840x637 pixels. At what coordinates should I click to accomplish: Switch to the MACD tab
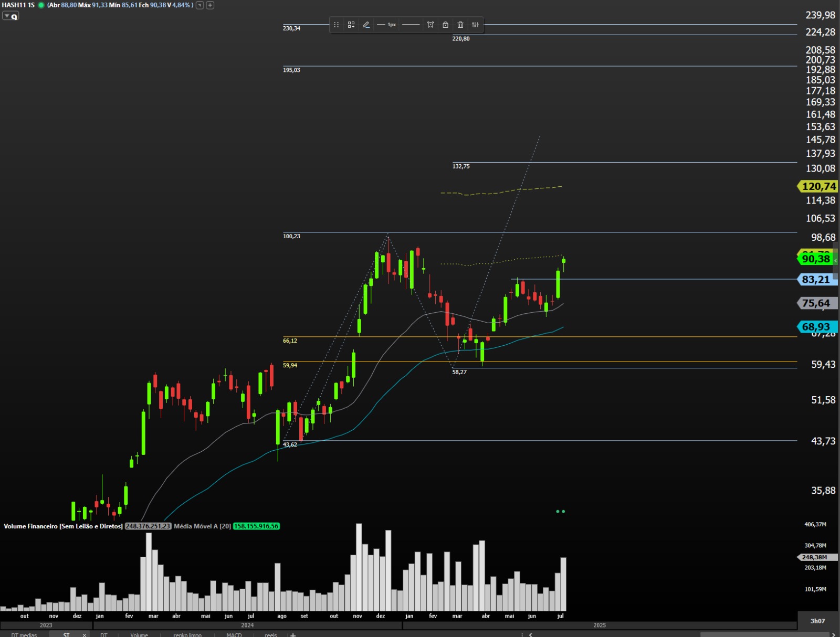[234, 635]
